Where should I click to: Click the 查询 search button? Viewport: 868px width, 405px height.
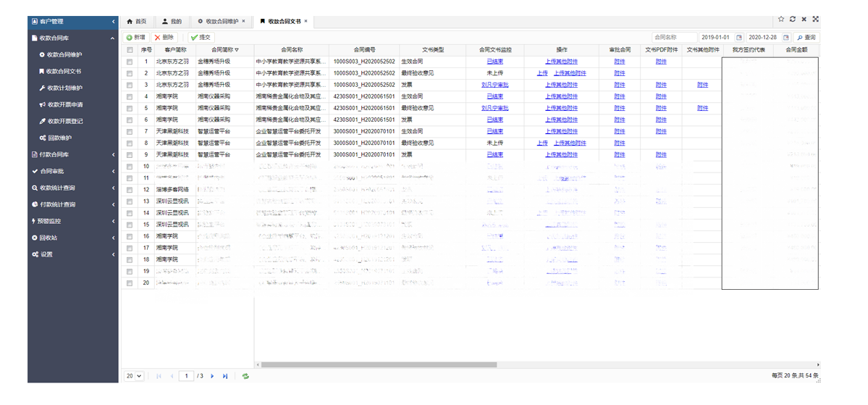(x=806, y=37)
